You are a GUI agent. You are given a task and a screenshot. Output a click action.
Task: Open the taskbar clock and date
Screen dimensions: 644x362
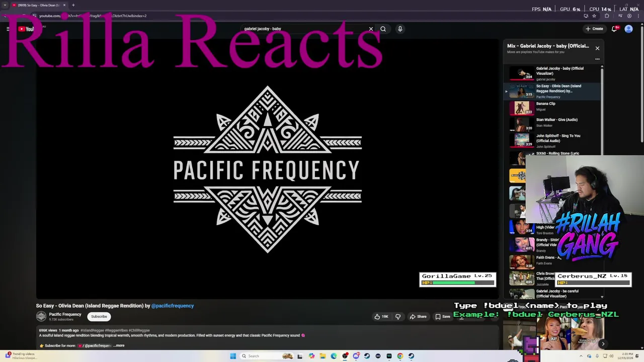pos(626,356)
